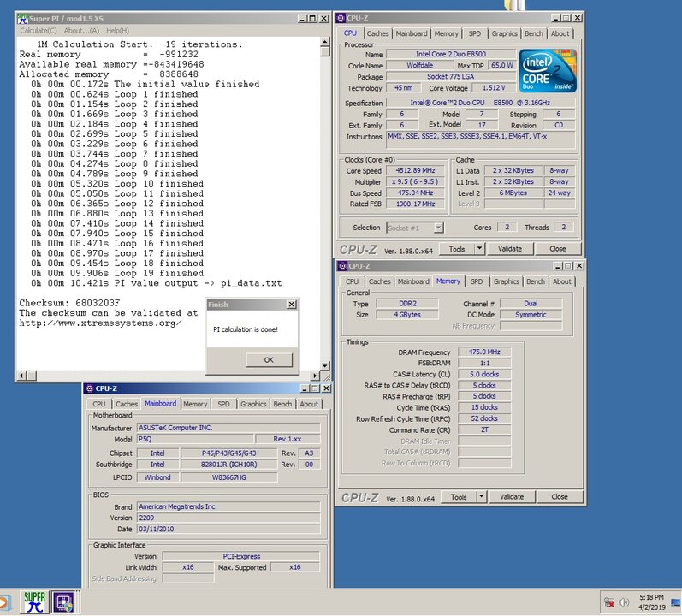Click the Loop 19 finished line
This screenshot has height=616, width=682.
(x=117, y=274)
